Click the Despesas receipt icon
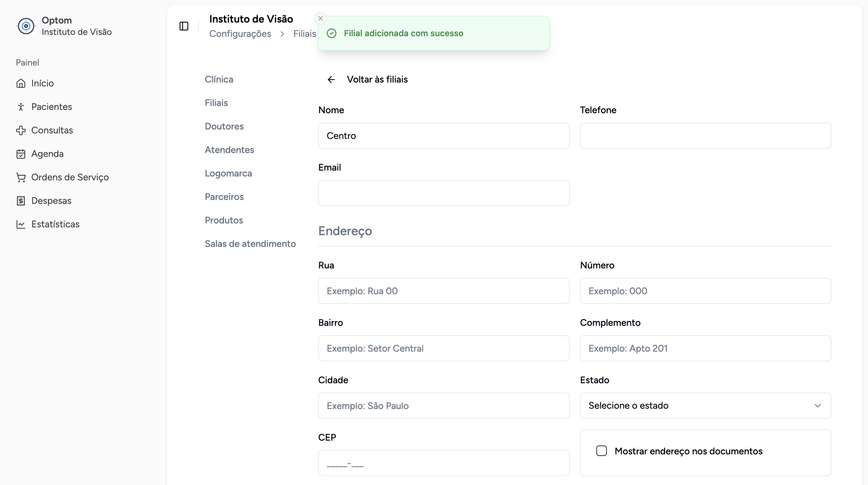868x485 pixels. (x=21, y=201)
